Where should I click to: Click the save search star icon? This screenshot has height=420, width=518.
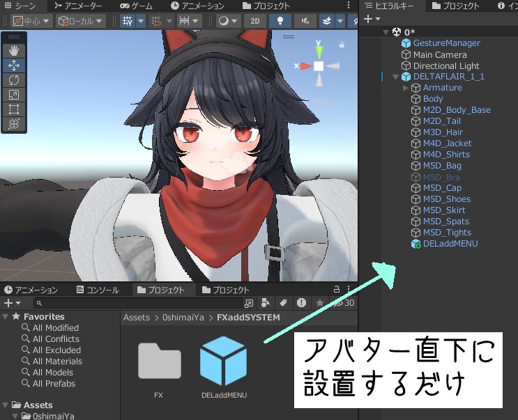[x=319, y=302]
